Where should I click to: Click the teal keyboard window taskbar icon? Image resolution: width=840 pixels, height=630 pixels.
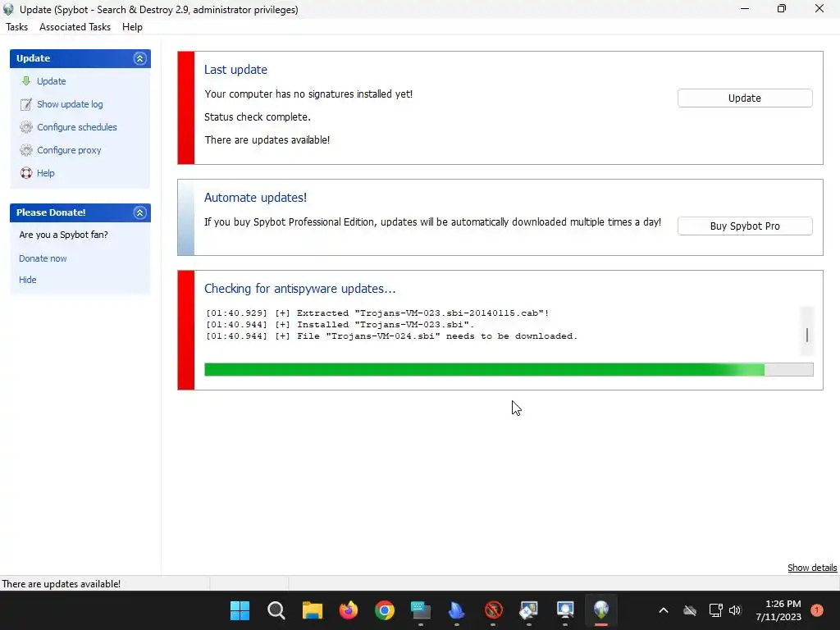point(421,610)
